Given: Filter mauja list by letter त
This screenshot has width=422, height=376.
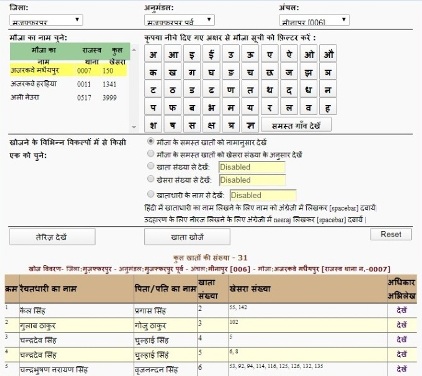Looking at the screenshot, I should [x=250, y=89].
